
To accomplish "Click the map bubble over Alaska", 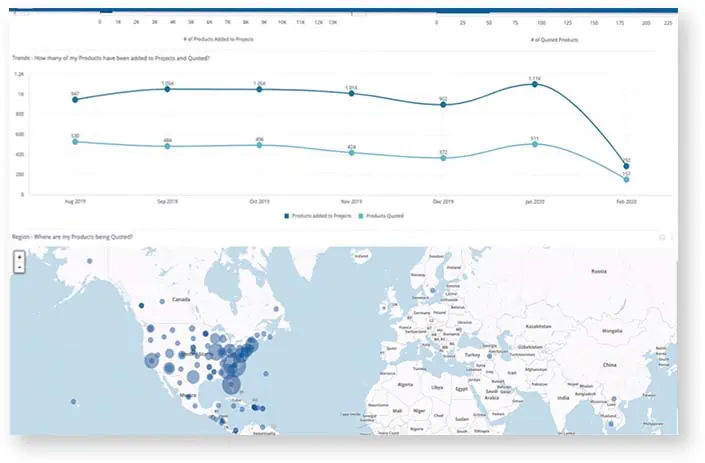I will [x=89, y=261].
